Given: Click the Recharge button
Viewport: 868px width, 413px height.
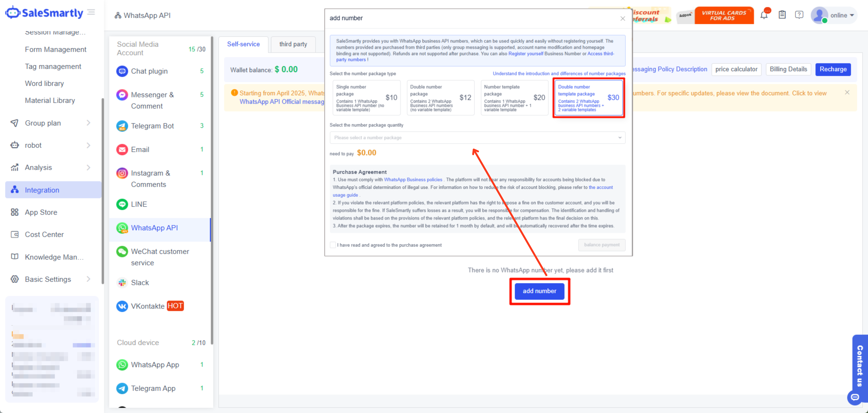Looking at the screenshot, I should click(833, 69).
